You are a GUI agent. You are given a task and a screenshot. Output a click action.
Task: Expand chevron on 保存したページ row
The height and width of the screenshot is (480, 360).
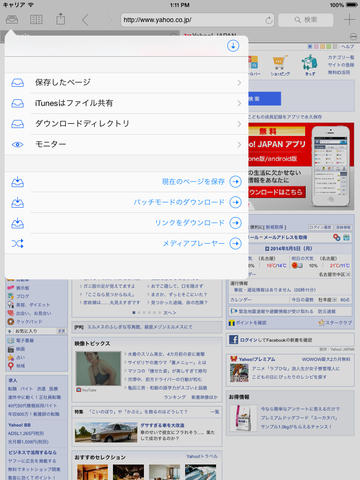coord(239,83)
